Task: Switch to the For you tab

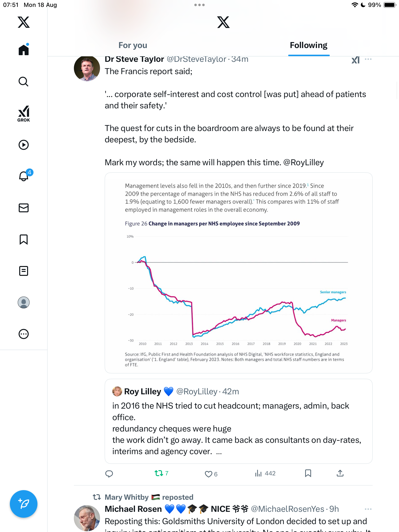Action: 133,45
